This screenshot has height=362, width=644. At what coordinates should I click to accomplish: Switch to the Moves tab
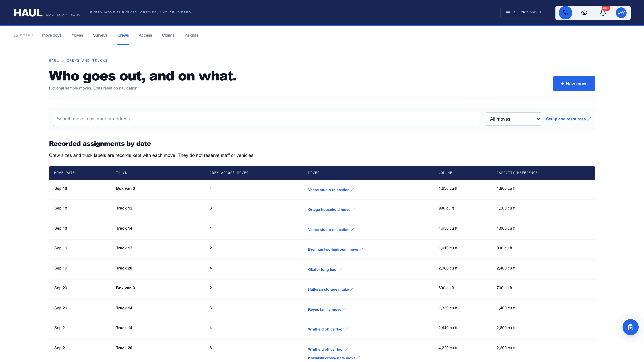coord(77,35)
